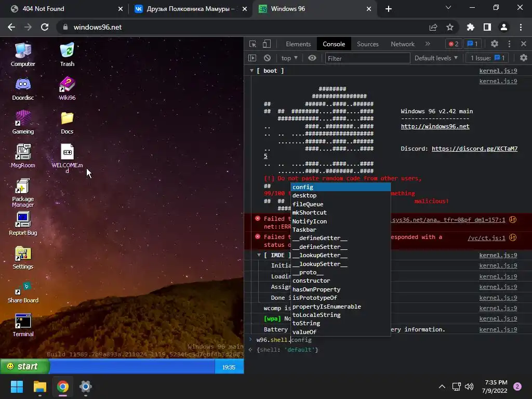Switch to the Elements tab
The height and width of the screenshot is (399, 532).
pos(298,44)
